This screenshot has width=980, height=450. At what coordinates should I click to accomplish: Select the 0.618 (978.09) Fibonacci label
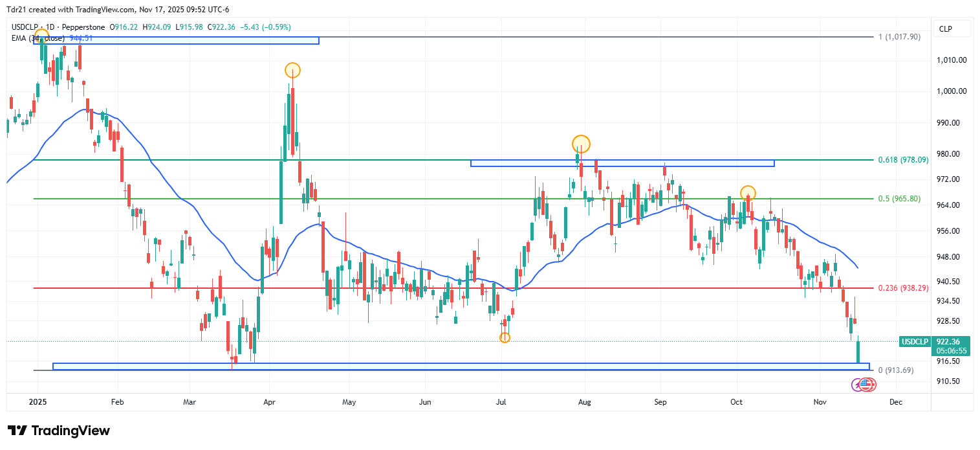click(x=903, y=160)
